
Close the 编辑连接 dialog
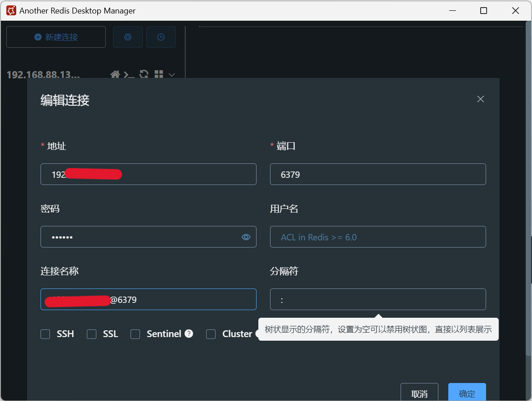coord(480,99)
